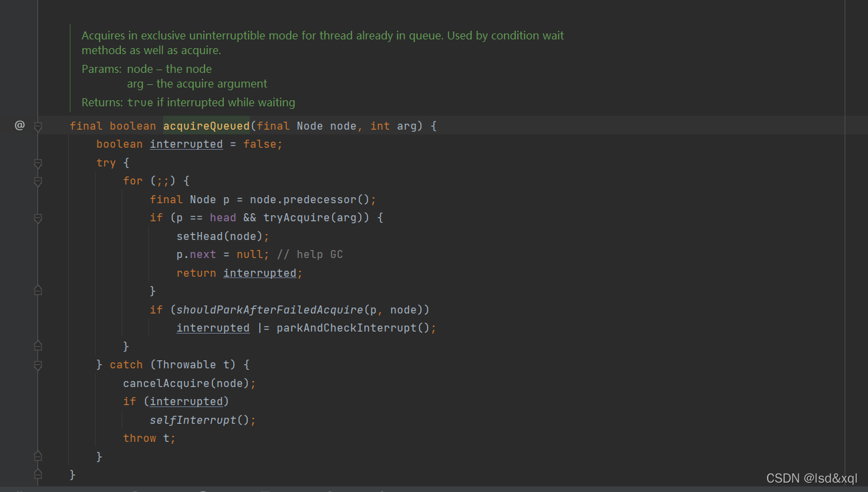This screenshot has width=868, height=492.
Task: Click 'Throwable t' catch parameter
Action: click(192, 365)
